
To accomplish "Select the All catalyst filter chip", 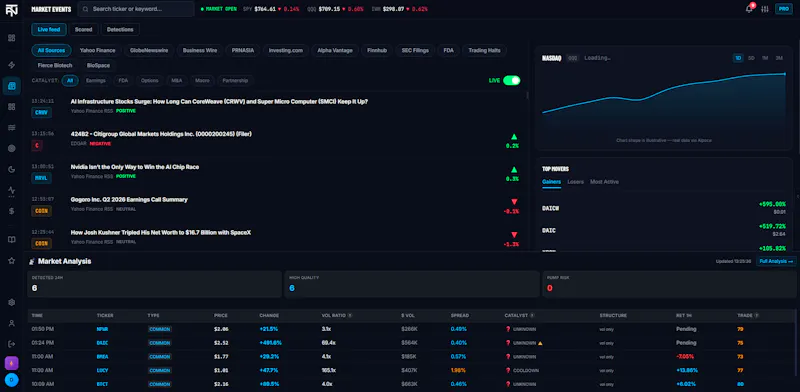I will (70, 81).
